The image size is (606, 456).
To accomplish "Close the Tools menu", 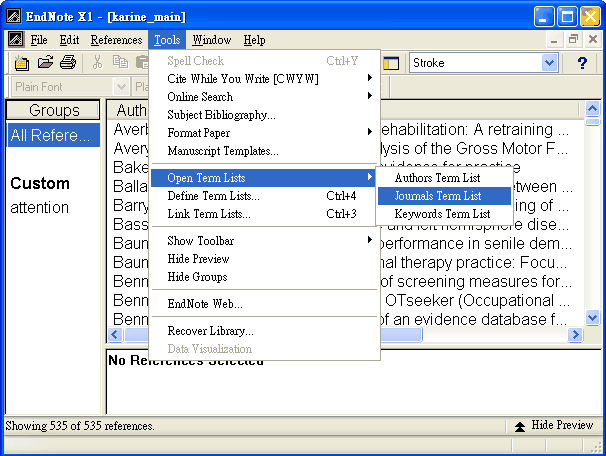I will 167,40.
